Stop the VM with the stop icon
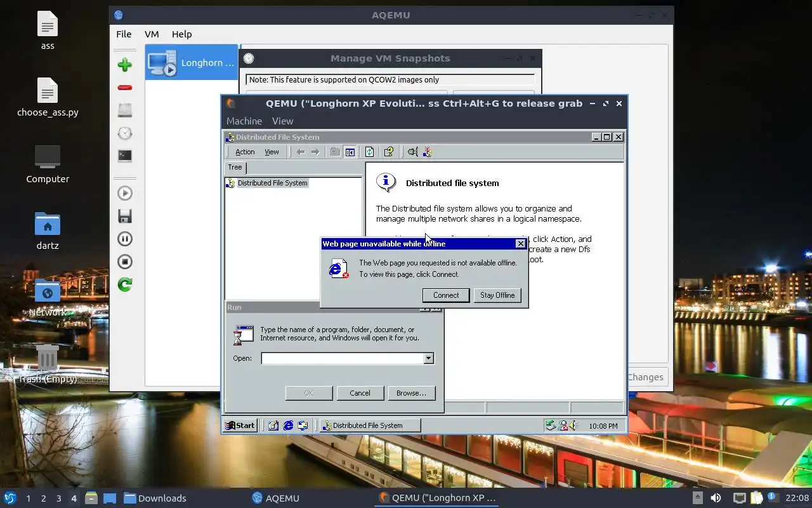This screenshot has height=508, width=812. tap(125, 262)
